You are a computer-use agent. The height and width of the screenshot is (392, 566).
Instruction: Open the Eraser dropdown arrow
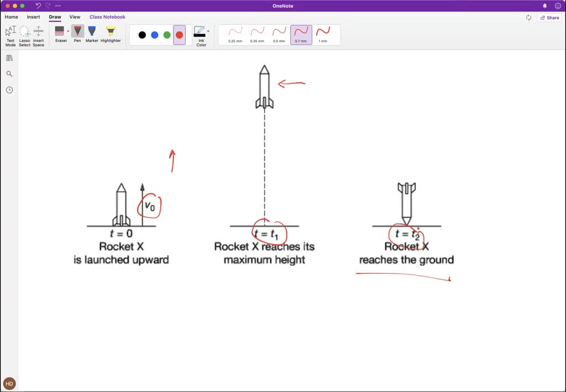68,30
